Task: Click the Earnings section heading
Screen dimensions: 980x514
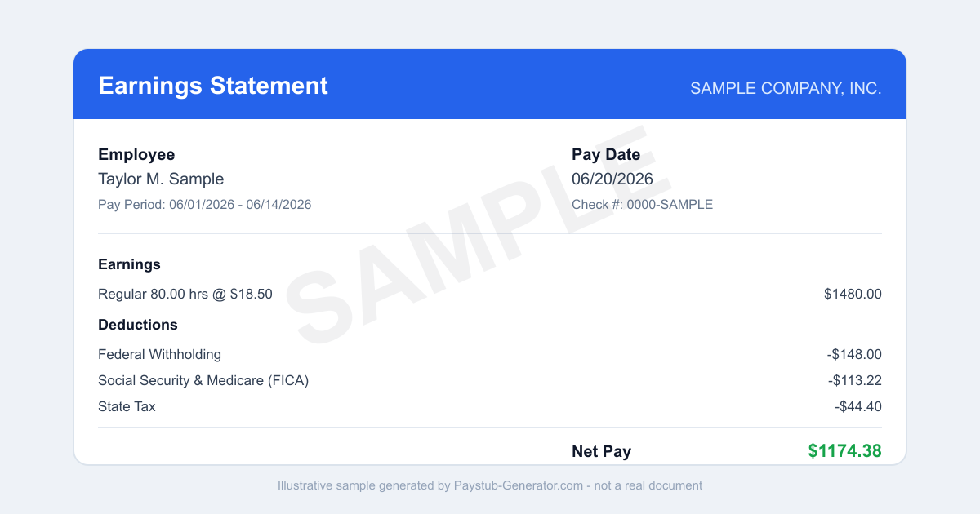Action: click(129, 264)
